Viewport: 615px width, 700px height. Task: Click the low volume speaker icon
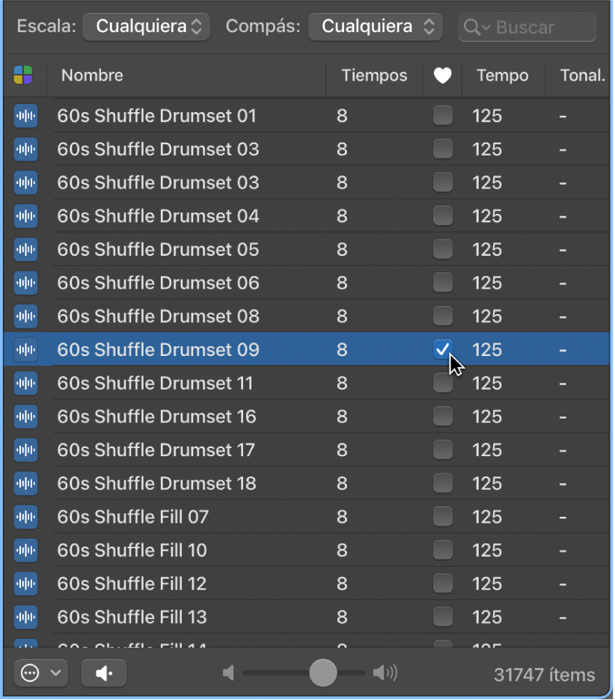coord(229,673)
